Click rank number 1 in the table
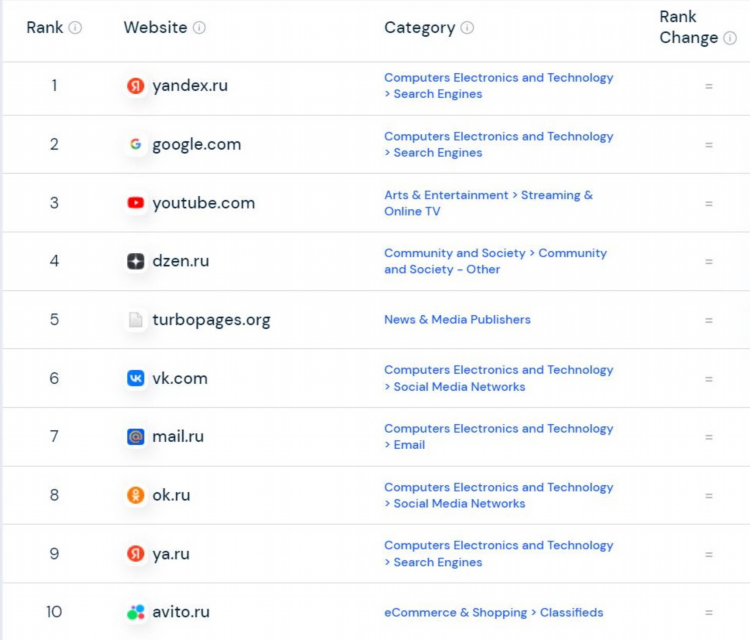 coord(55,86)
